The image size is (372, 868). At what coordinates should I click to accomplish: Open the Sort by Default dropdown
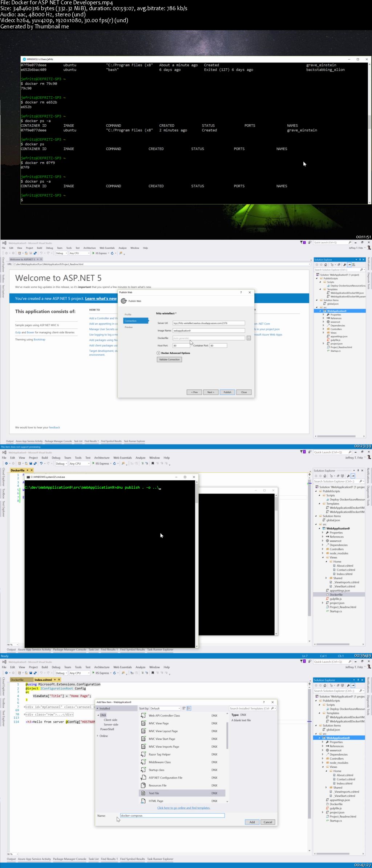(x=165, y=708)
